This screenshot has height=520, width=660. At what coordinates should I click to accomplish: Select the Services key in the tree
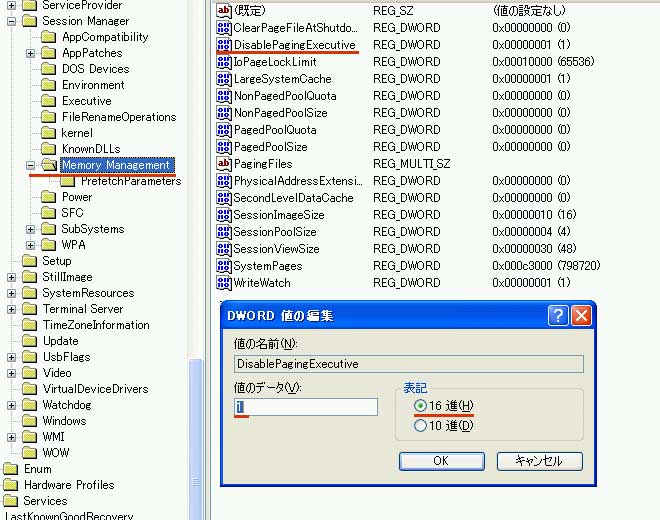45,501
